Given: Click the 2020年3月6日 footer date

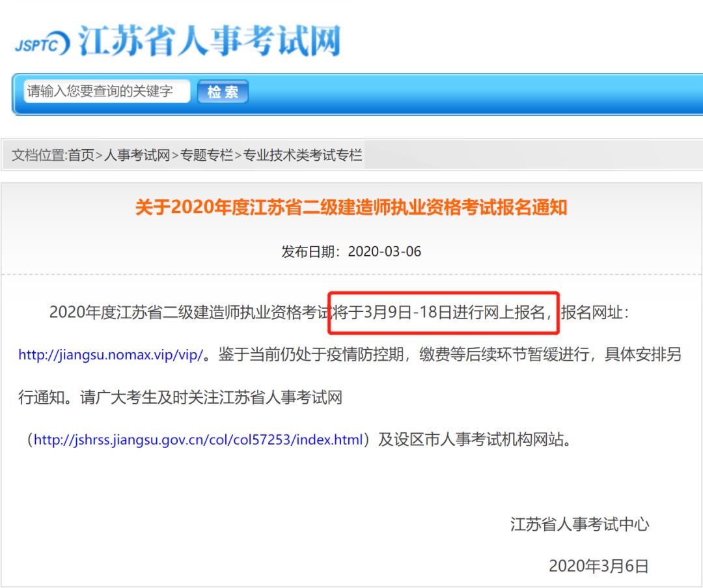Looking at the screenshot, I should pyautogui.click(x=599, y=567).
